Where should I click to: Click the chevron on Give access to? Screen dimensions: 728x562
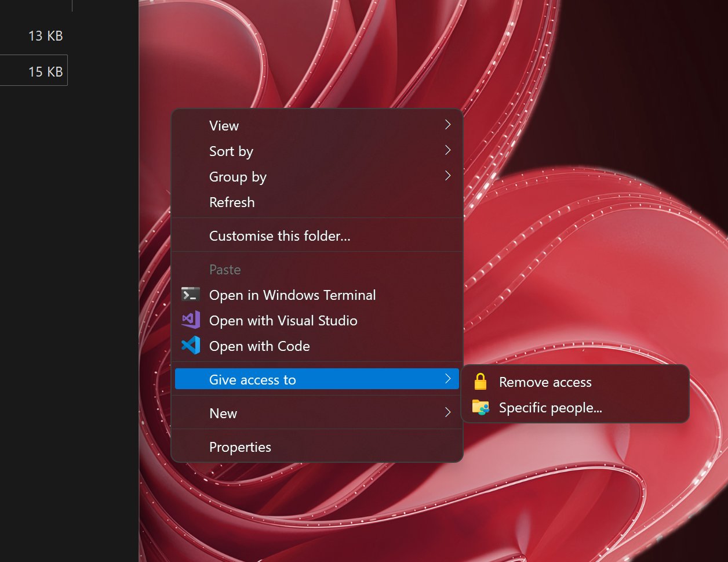click(448, 379)
